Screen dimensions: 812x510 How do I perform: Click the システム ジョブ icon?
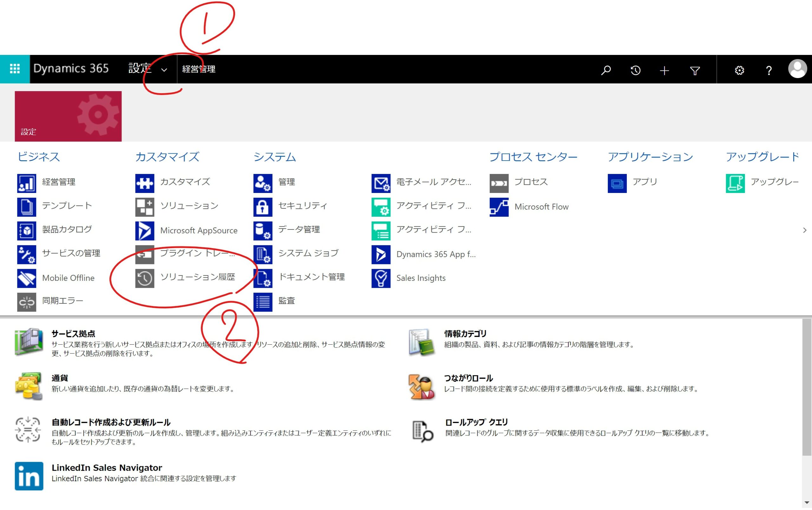(x=263, y=254)
